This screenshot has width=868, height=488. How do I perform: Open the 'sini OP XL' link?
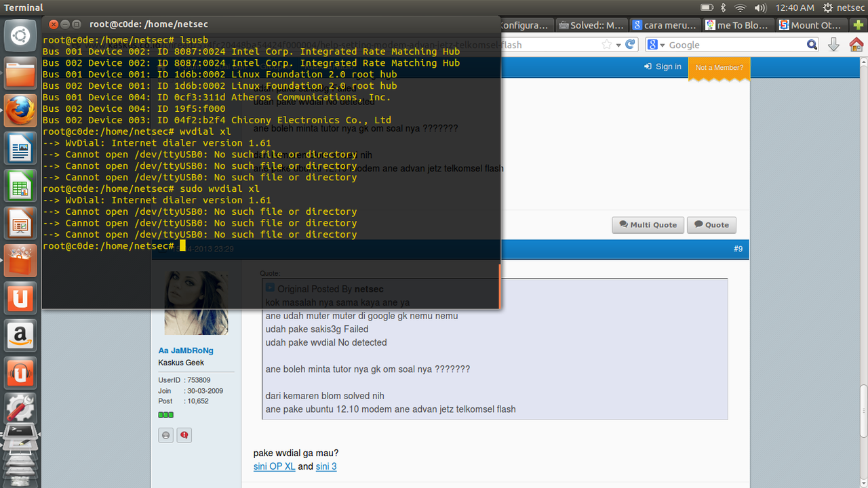tap(275, 466)
